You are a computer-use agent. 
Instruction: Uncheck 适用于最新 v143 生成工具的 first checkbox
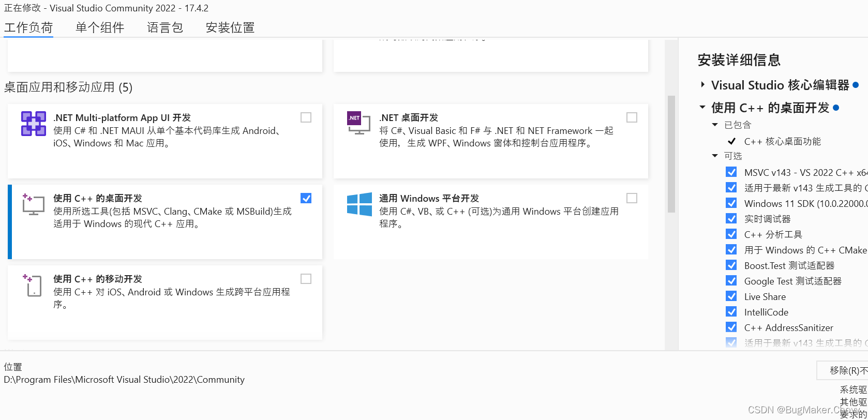(731, 187)
